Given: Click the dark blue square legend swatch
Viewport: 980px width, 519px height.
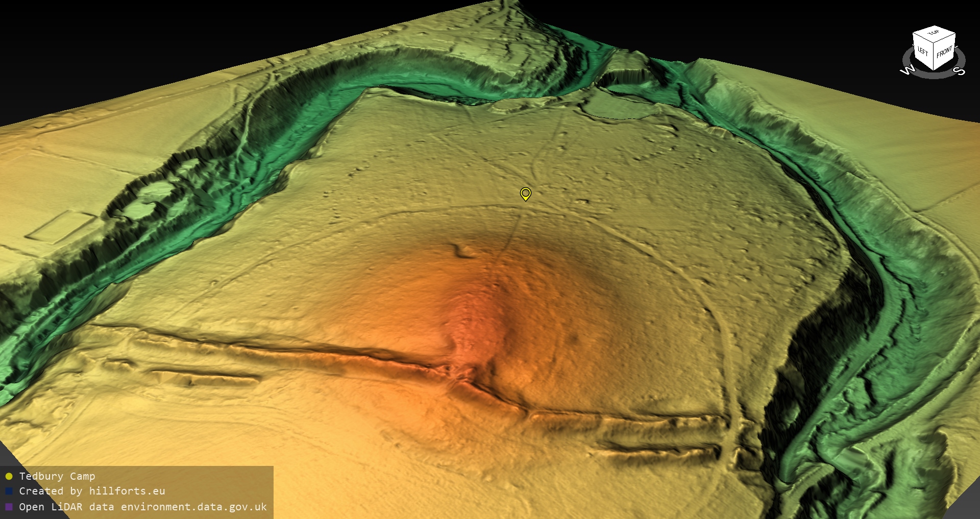Looking at the screenshot, I should point(9,491).
